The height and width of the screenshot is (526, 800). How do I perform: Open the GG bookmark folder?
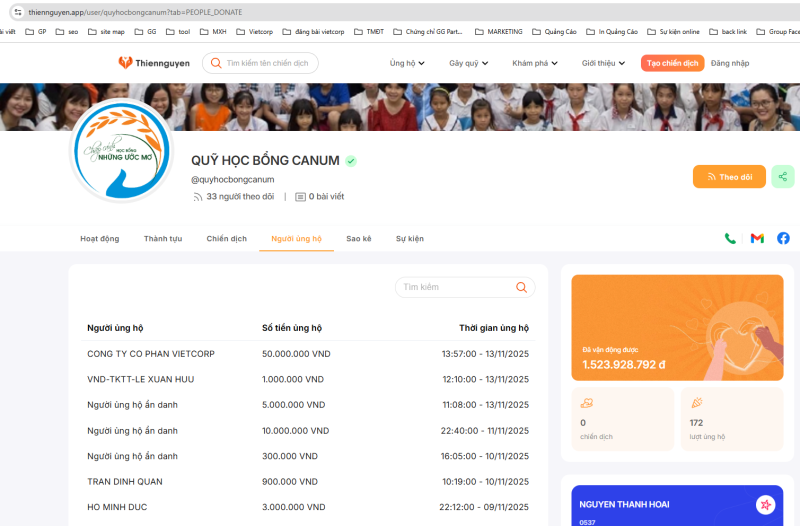[x=145, y=32]
